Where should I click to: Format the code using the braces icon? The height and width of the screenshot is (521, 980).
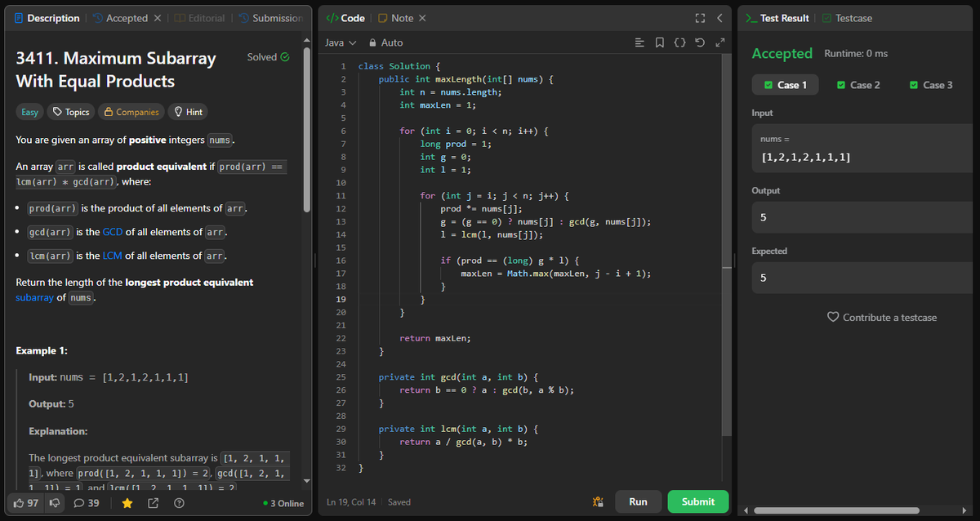pos(680,42)
